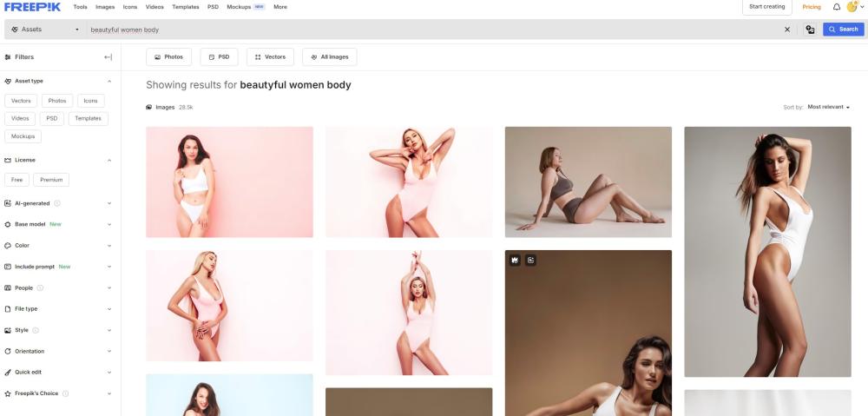
Task: Toggle the Premium license filter
Action: 50,180
